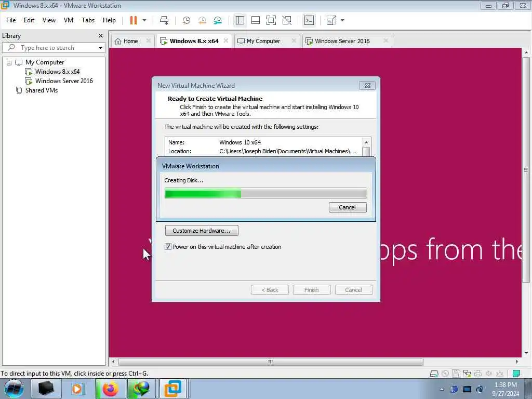Open the Library search dropdown arrow

click(x=100, y=48)
